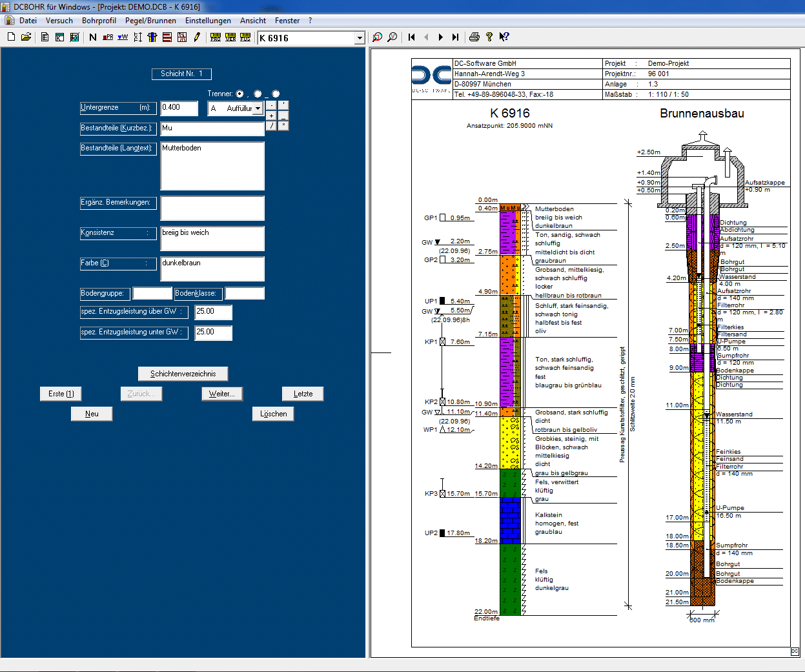The height and width of the screenshot is (672, 805).
Task: Click the W toolbar icon
Action: pyautogui.click(x=123, y=37)
